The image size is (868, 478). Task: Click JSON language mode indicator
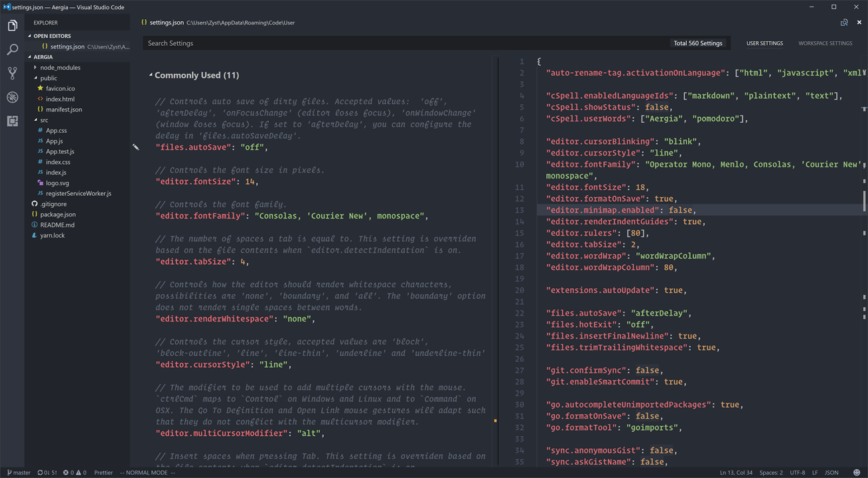tap(832, 473)
